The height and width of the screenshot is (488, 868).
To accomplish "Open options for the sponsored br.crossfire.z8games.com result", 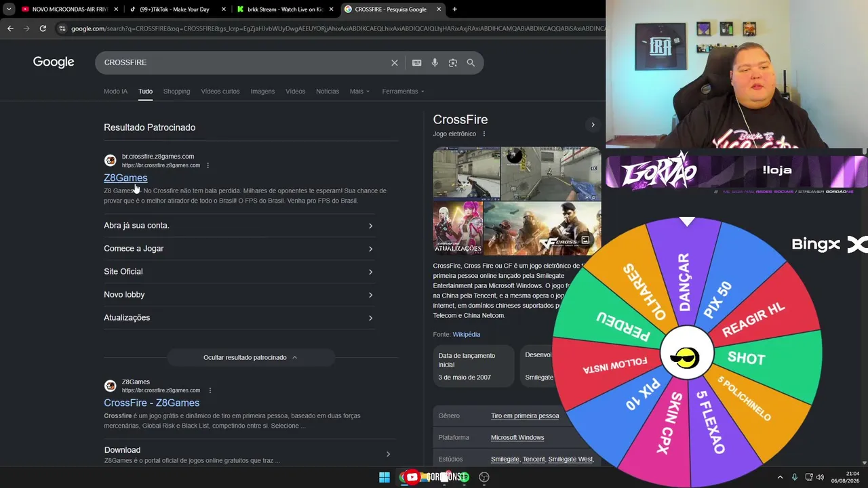I will (x=208, y=165).
